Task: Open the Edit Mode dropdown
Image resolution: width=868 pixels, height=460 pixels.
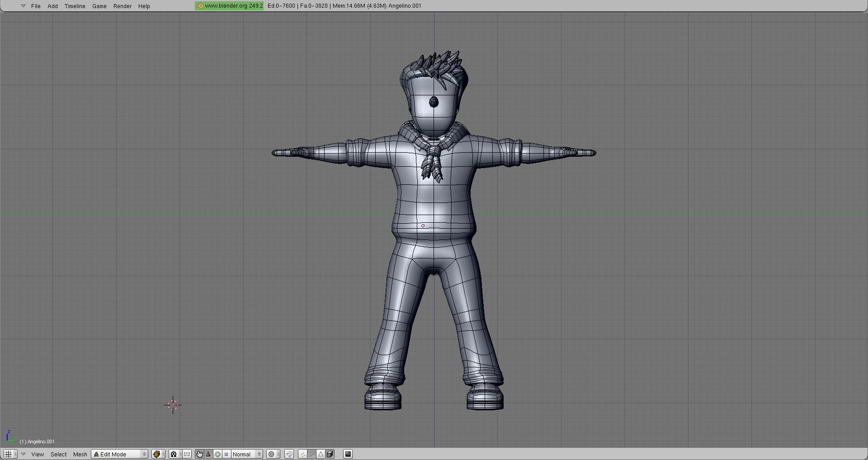Action: point(120,454)
